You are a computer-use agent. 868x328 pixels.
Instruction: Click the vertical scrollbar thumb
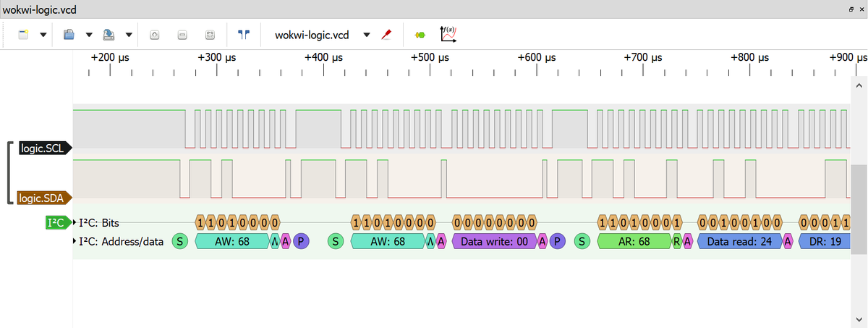coord(859,209)
